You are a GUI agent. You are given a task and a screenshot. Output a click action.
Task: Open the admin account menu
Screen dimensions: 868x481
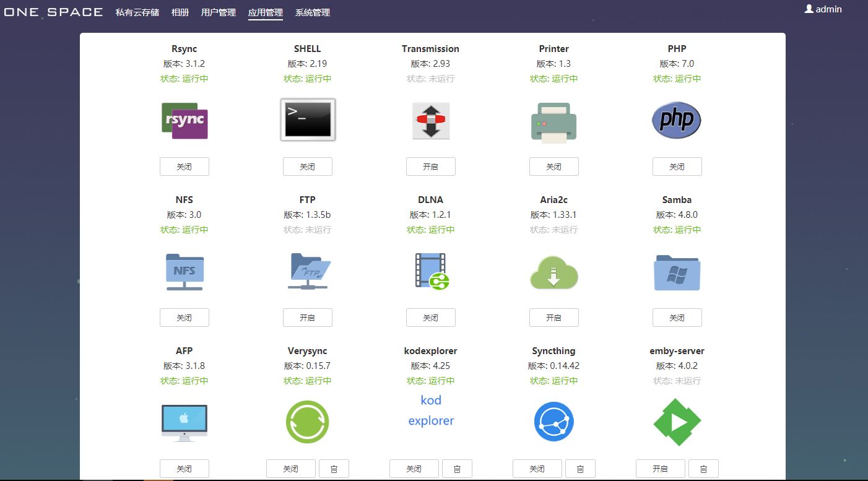point(823,9)
